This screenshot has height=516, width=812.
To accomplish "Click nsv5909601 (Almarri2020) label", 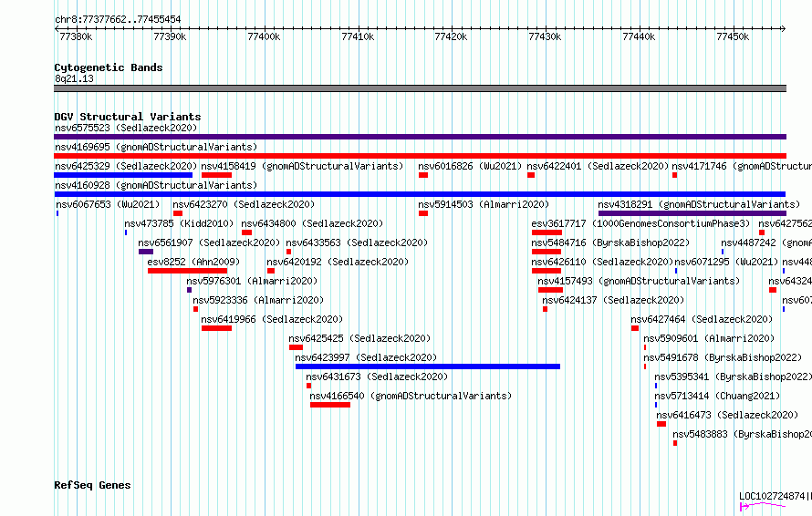I will (709, 338).
